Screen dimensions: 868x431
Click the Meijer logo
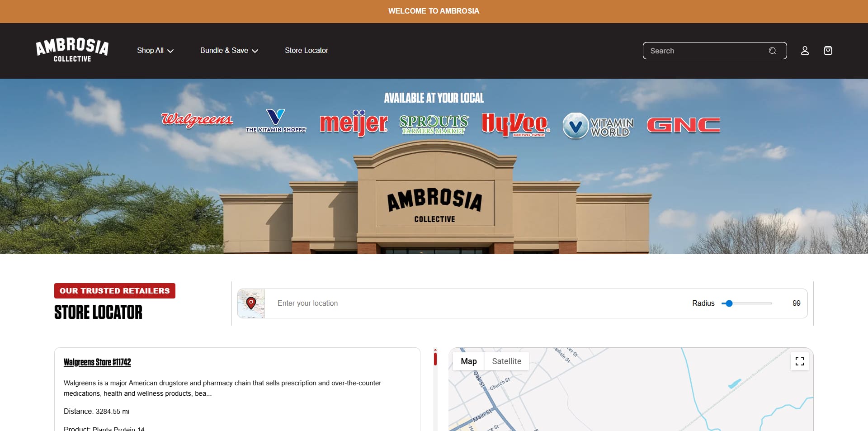[354, 123]
